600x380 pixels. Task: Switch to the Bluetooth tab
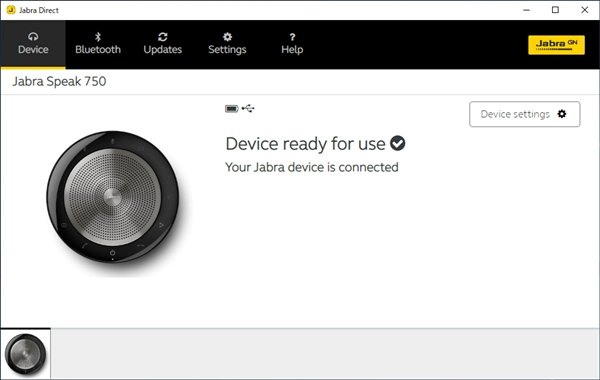pos(98,44)
